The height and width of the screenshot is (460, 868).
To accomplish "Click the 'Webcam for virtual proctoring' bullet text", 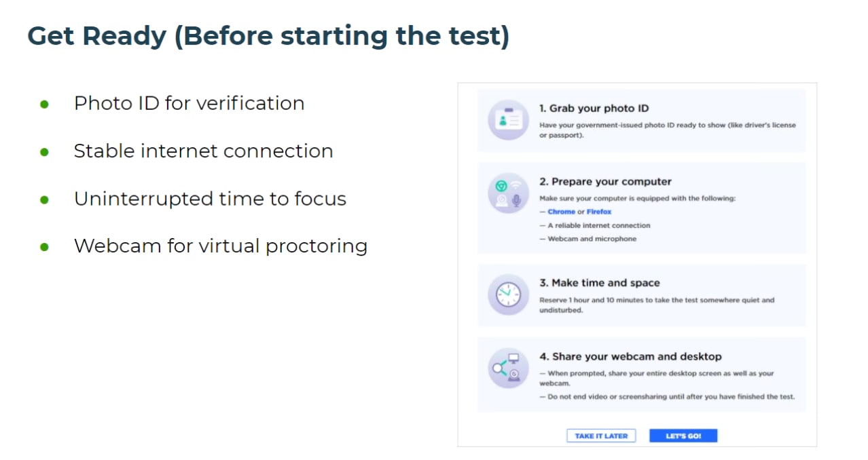I will (220, 246).
